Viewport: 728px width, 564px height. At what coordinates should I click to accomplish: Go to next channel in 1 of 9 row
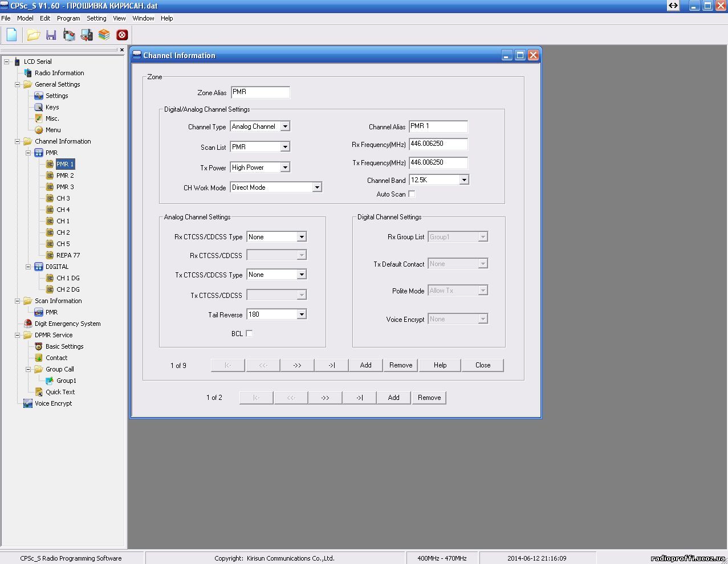click(x=297, y=365)
